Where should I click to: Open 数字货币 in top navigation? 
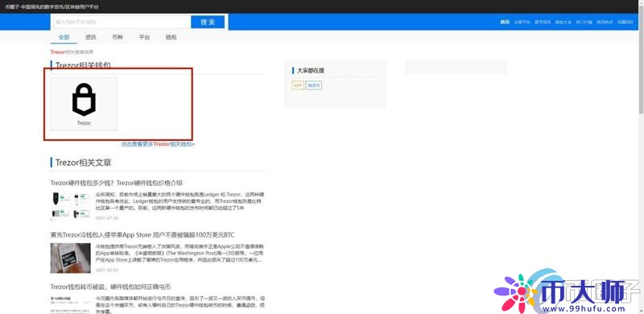[x=543, y=22]
